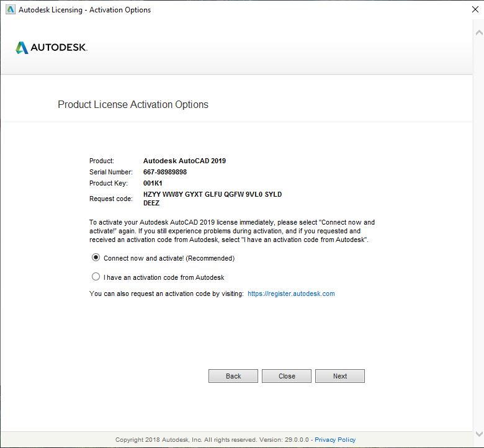Click the Autodesk logo in the header
This screenshot has height=448, width=484.
[x=52, y=48]
